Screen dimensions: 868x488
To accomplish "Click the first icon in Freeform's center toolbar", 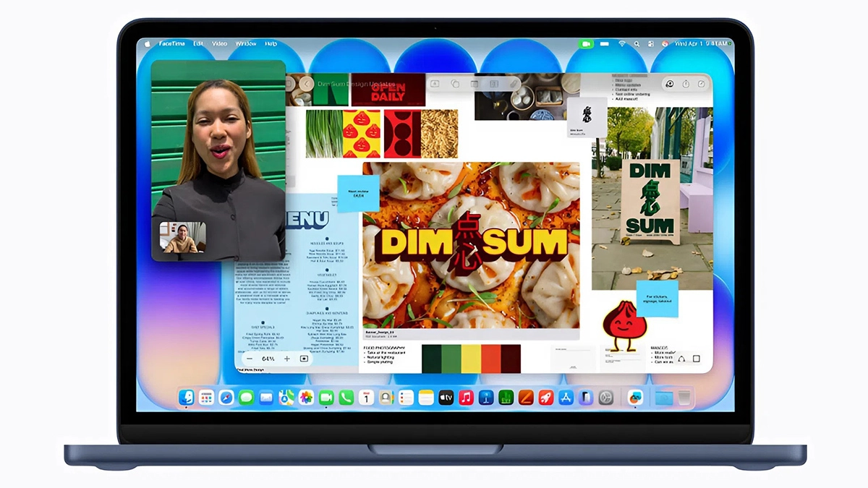I will pyautogui.click(x=435, y=84).
